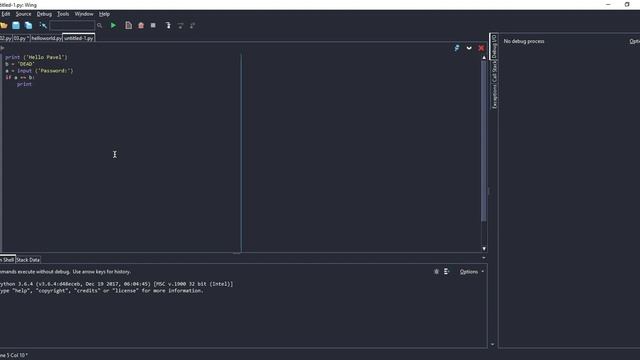This screenshot has height=360, width=640.
Task: Select the Debug I/O vertical tab
Action: 494,46
